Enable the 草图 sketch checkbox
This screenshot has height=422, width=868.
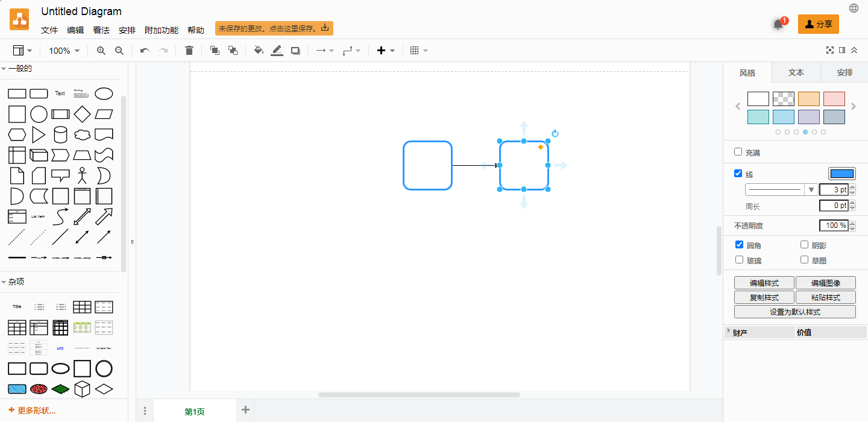click(x=804, y=260)
